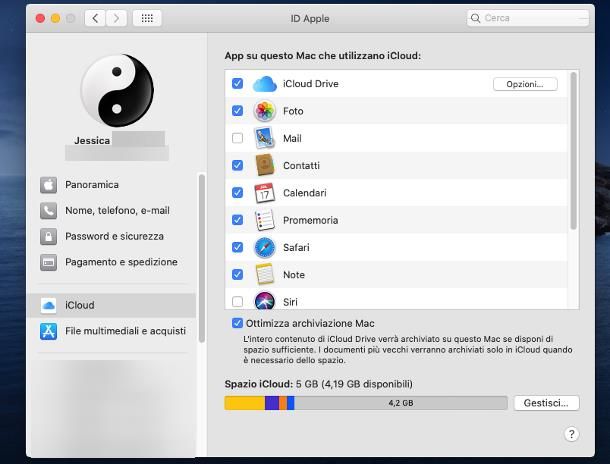This screenshot has width=610, height=464.
Task: Click the Siri icon in list
Action: [x=265, y=301]
